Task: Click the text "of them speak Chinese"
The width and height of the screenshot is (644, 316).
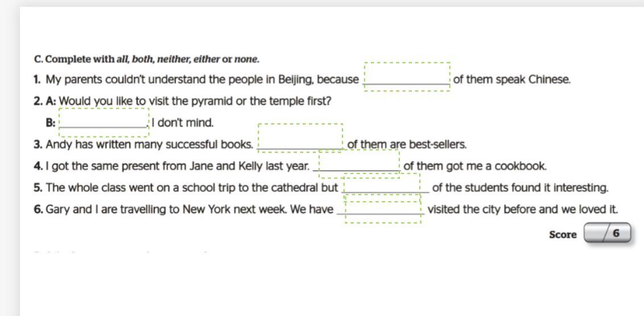Action: [x=511, y=80]
